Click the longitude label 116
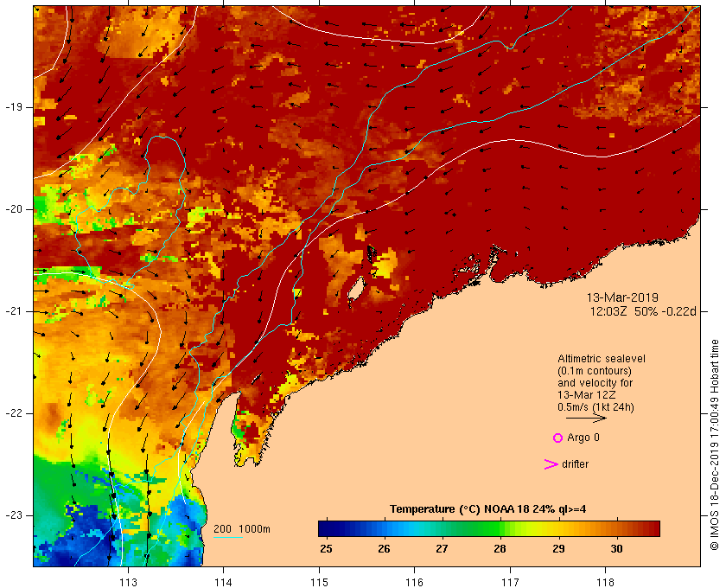 pyautogui.click(x=414, y=583)
